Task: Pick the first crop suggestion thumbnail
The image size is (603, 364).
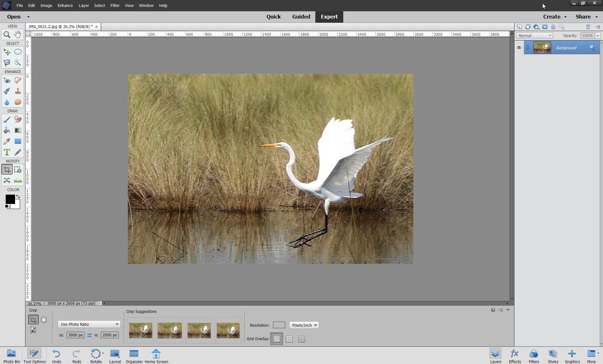Action: (x=140, y=330)
